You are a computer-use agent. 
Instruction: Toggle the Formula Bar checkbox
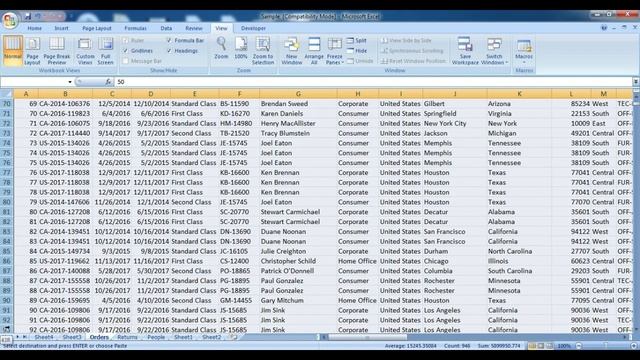[169, 40]
